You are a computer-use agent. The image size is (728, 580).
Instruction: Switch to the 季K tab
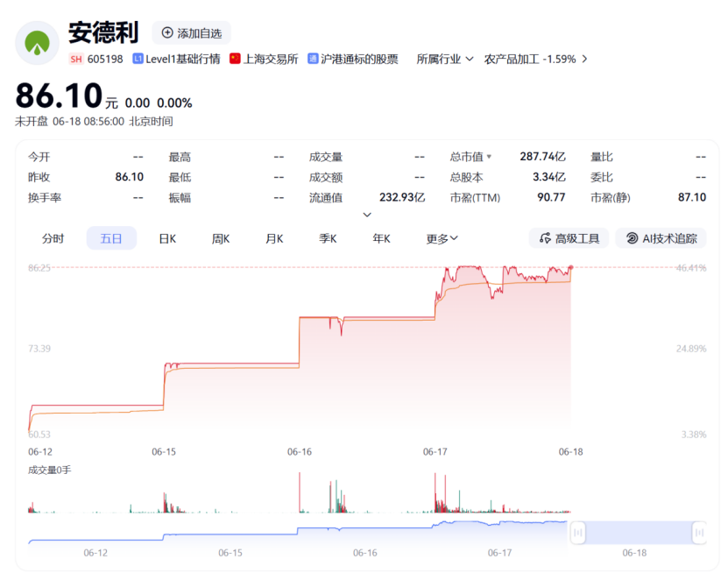click(328, 238)
